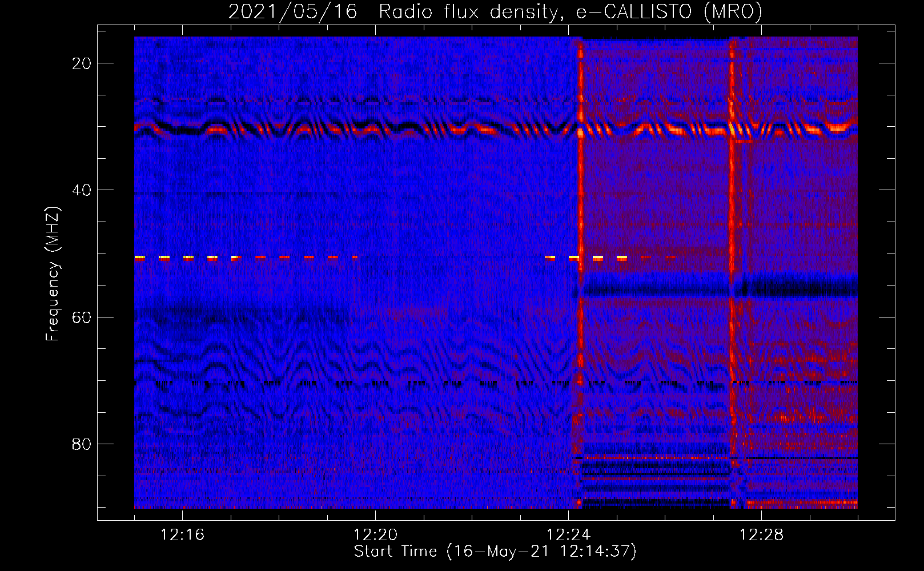Click the '60' frequency tick label
This screenshot has height=571, width=924.
click(x=82, y=317)
